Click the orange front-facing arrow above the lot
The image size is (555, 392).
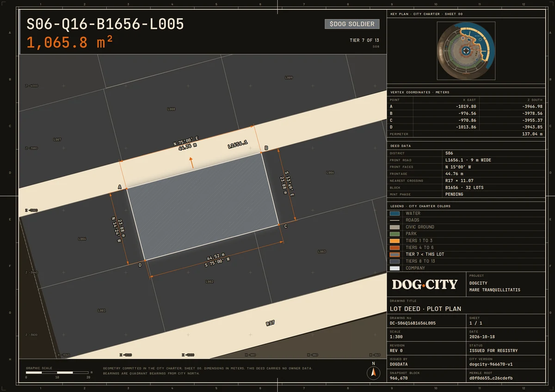191,163
